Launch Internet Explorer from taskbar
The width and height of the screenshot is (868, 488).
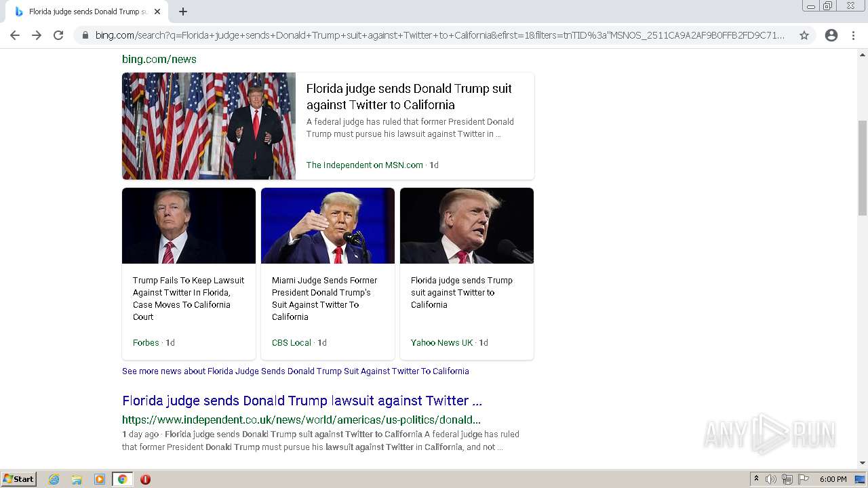pyautogui.click(x=54, y=479)
